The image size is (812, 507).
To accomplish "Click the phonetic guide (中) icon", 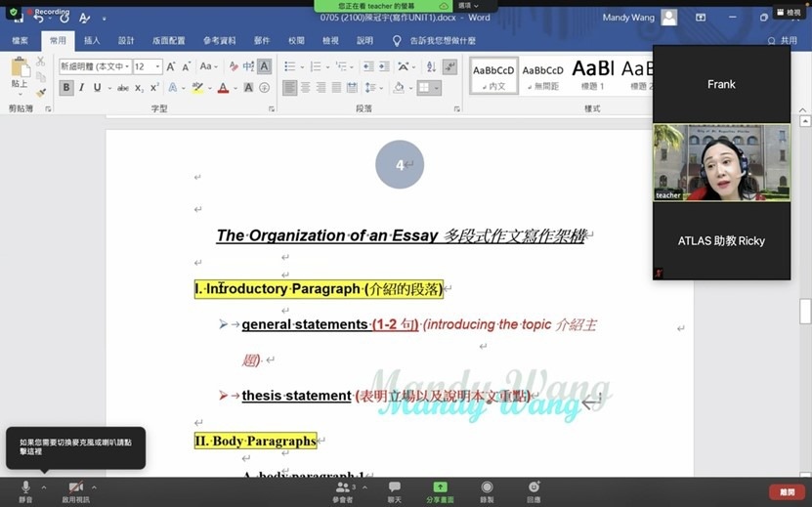I will click(248, 66).
